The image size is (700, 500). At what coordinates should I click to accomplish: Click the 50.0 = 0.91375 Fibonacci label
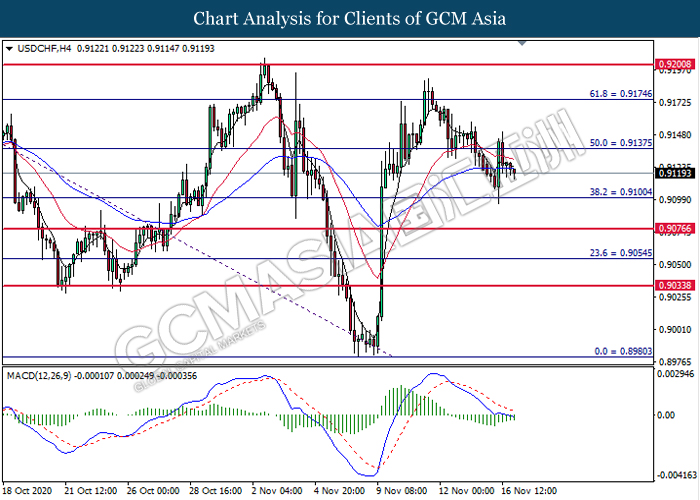click(x=621, y=143)
